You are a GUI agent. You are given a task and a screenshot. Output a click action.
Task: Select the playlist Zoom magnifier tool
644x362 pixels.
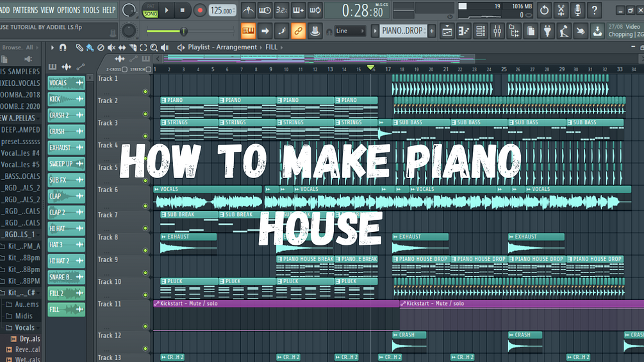click(154, 47)
